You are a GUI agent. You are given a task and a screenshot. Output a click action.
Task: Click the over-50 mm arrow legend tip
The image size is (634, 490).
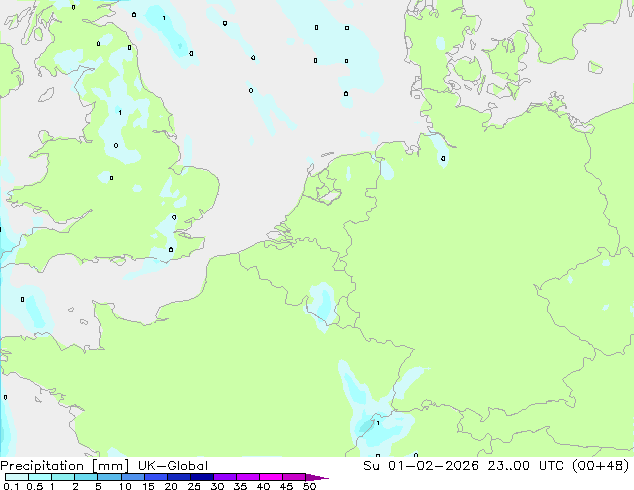(317, 477)
